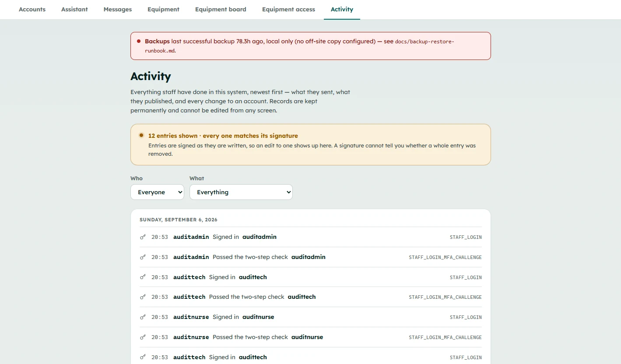Click target auditnurse after 'Signed in'

coord(258,317)
